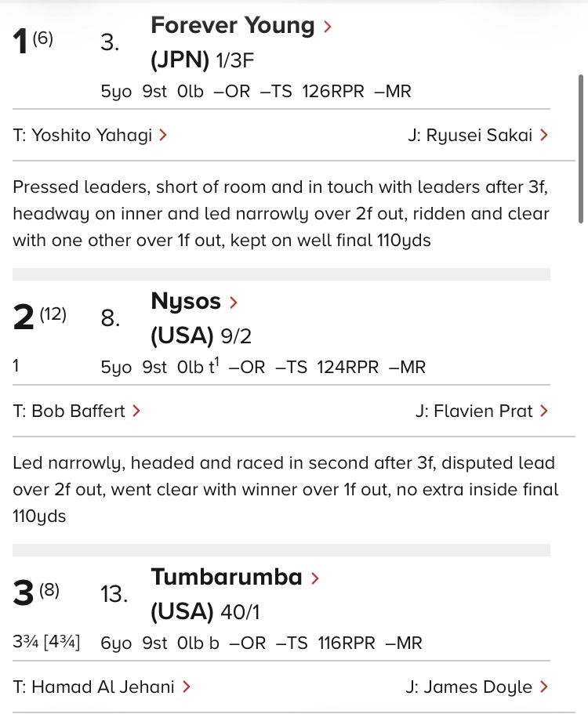
Task: Click the arrow after Ryusei Sakai
Action: 544,135
